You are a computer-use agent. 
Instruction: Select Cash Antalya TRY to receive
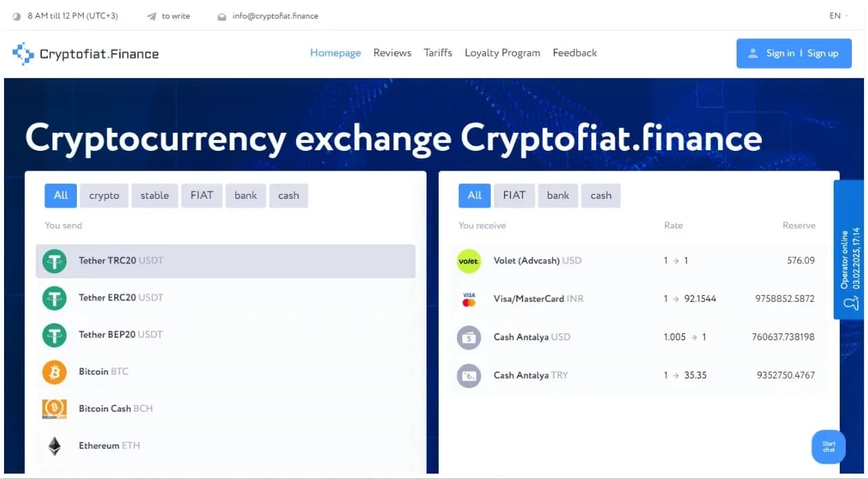531,375
